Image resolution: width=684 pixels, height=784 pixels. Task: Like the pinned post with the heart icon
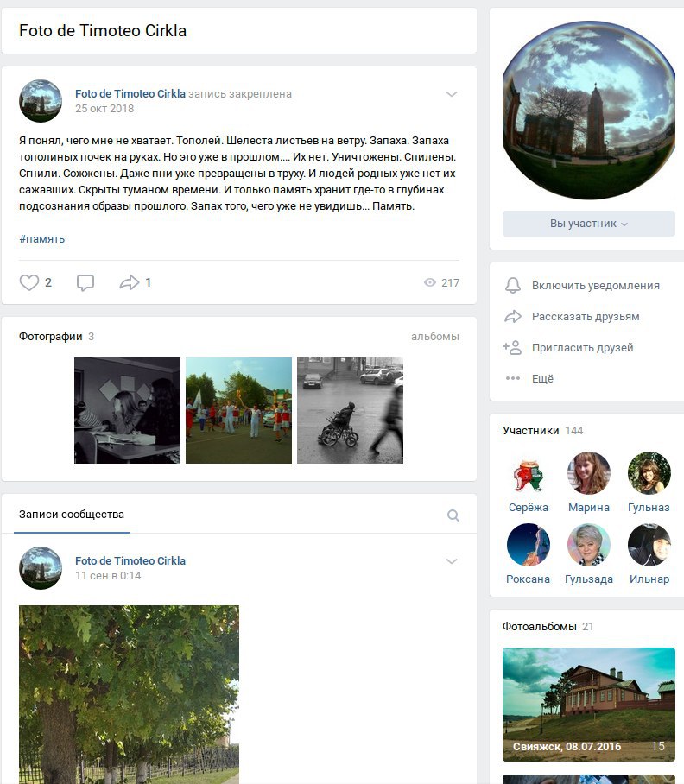29,282
